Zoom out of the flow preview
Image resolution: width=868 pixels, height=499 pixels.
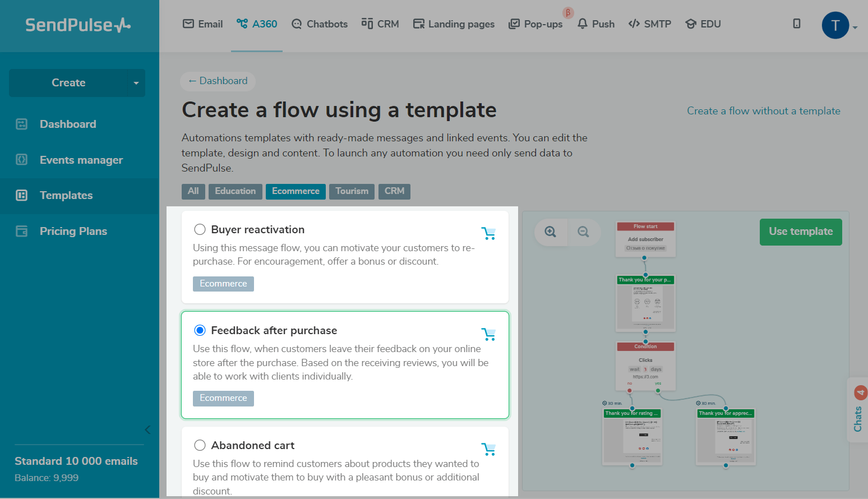[x=583, y=232]
